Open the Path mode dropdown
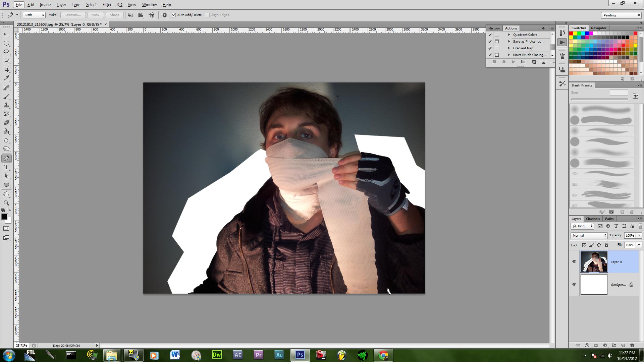 (34, 15)
